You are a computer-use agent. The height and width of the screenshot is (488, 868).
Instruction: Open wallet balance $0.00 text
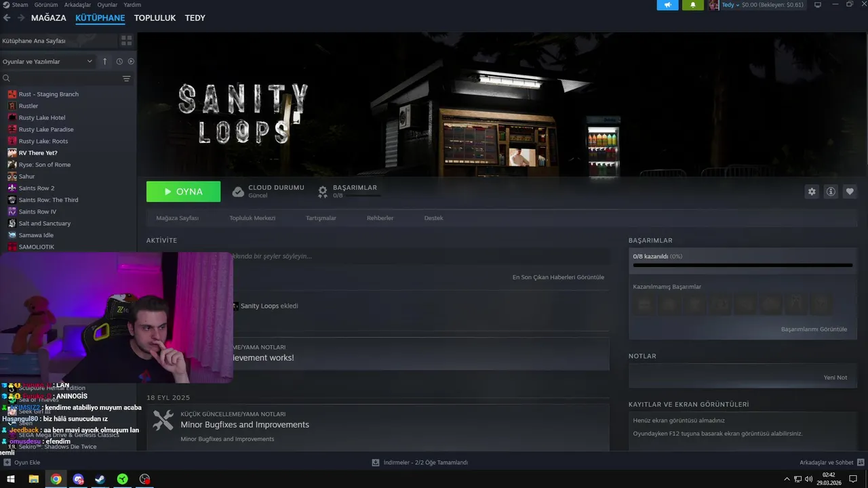pos(772,5)
